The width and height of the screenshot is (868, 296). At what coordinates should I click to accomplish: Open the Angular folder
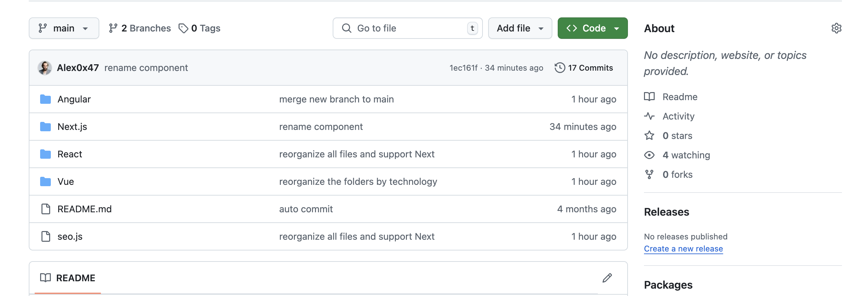point(74,99)
